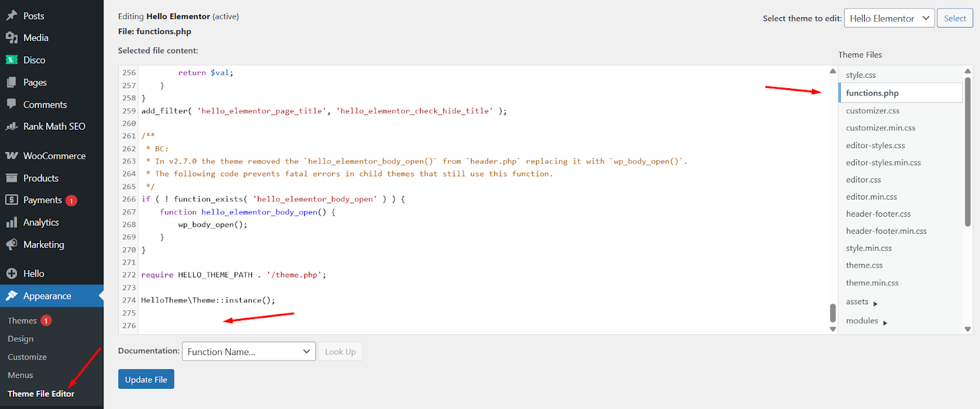Open the Menus submenu link

(x=20, y=375)
